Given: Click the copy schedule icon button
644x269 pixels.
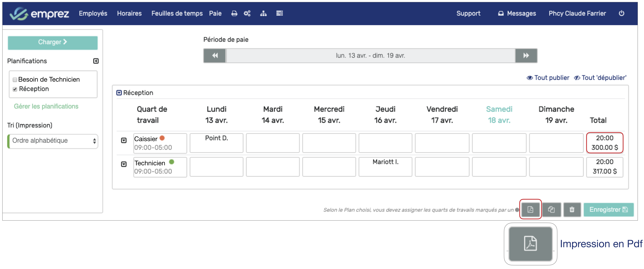Looking at the screenshot, I should point(551,209).
